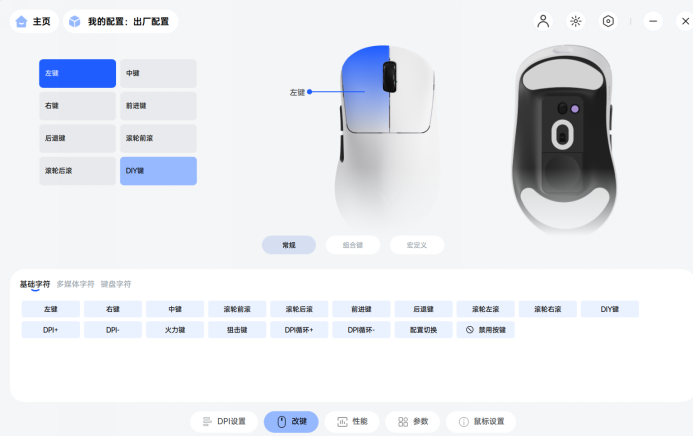Switch to the 键盘字符 tab
693x436 pixels.
[116, 284]
